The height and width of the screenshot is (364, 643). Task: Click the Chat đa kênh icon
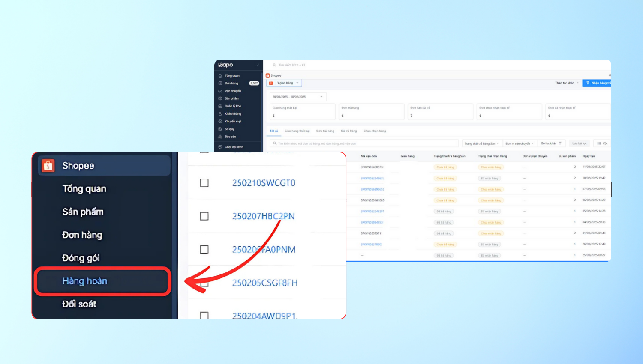pos(220,147)
